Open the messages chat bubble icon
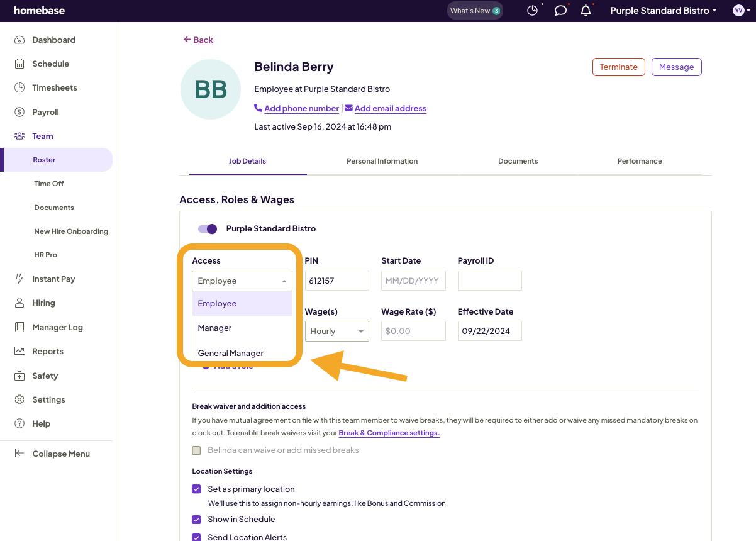 (560, 11)
